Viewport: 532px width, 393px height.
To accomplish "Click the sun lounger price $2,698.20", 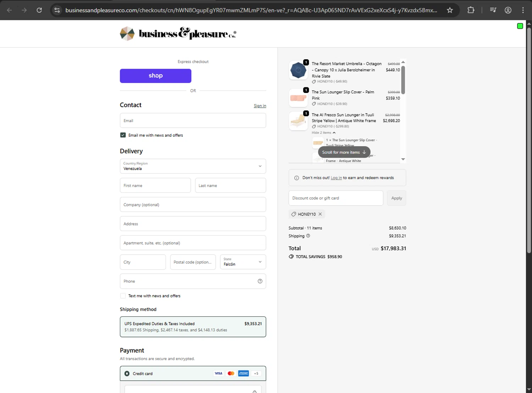I will pyautogui.click(x=391, y=121).
